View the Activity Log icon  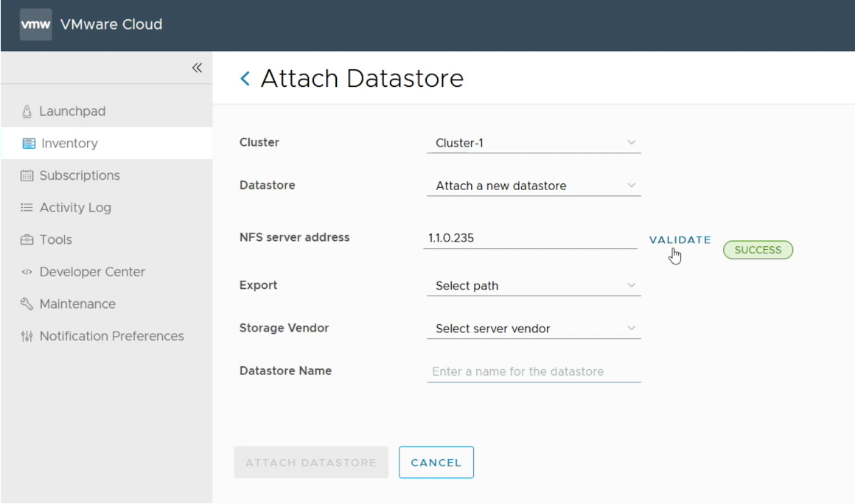(x=27, y=207)
